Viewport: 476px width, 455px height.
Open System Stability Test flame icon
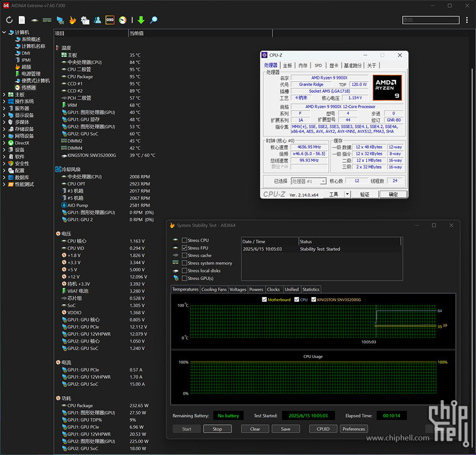(x=72, y=20)
